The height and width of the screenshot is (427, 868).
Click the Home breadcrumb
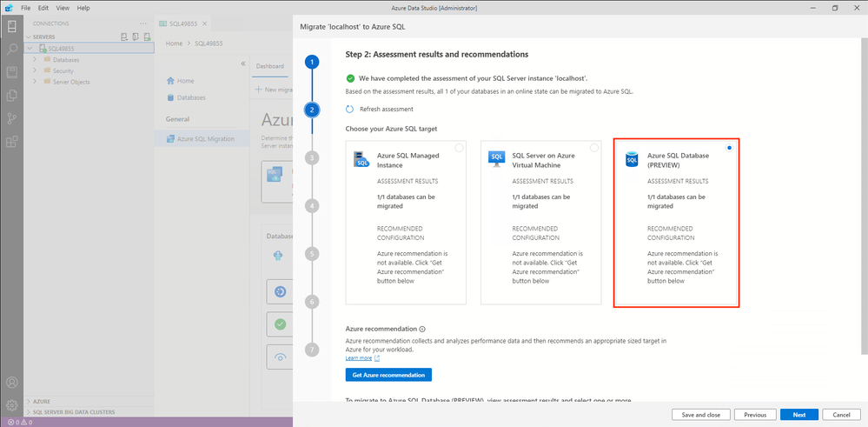[174, 43]
